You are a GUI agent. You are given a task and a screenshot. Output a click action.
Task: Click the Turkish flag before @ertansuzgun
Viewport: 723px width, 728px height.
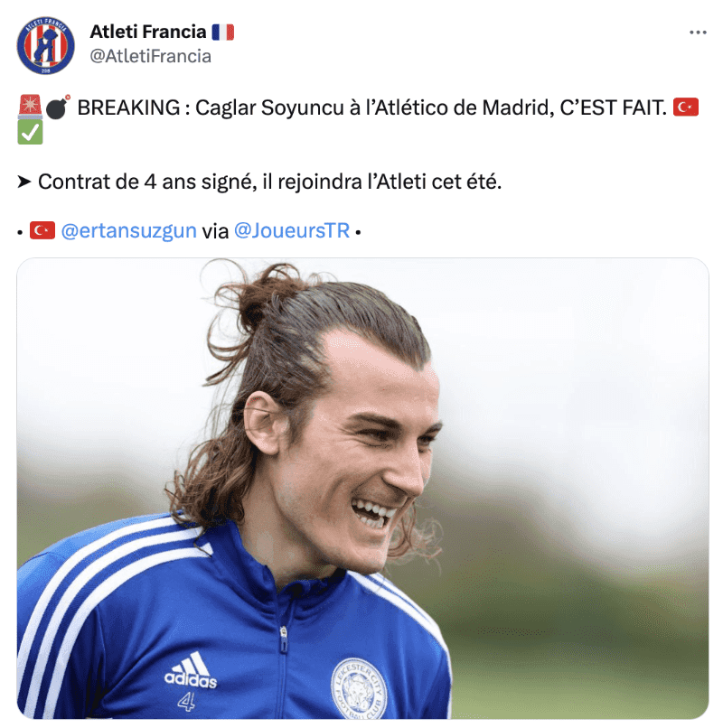tap(42, 230)
